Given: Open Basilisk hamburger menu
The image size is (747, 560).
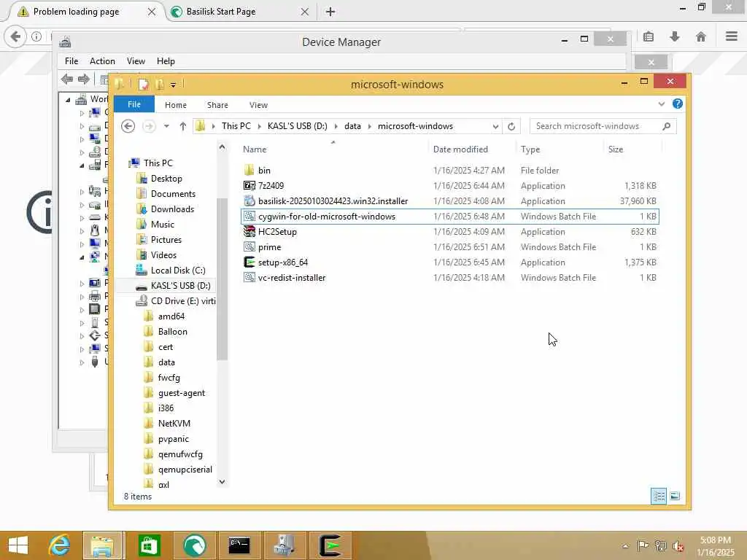Looking at the screenshot, I should (x=732, y=36).
